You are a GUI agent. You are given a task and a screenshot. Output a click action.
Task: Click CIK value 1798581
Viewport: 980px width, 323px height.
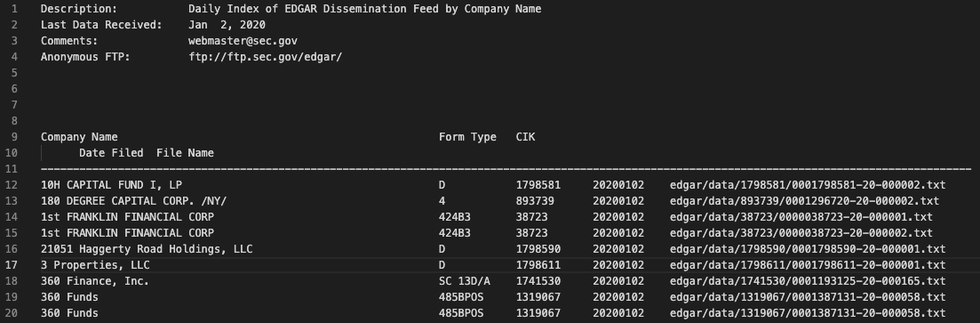(538, 185)
